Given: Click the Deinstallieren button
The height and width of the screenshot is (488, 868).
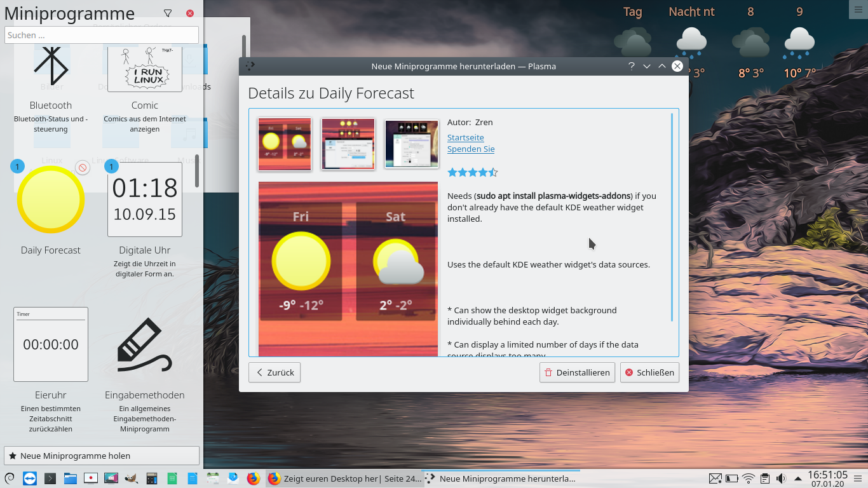Looking at the screenshot, I should point(577,372).
